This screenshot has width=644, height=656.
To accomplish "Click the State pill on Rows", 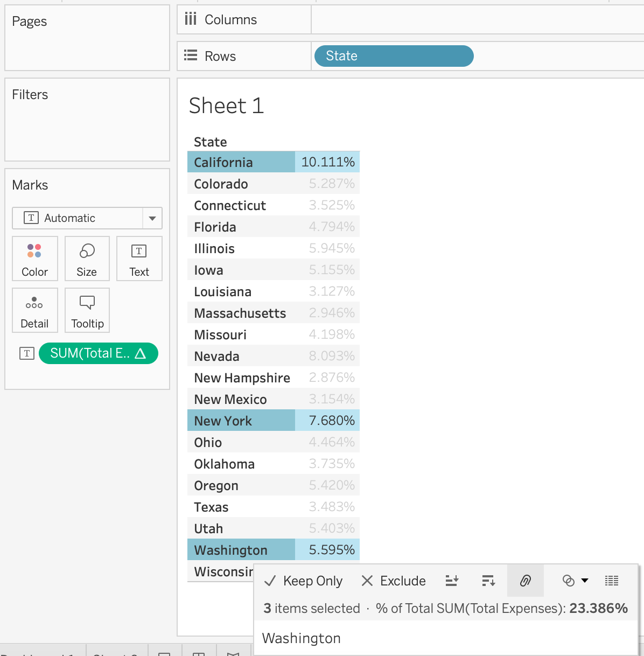I will 394,56.
